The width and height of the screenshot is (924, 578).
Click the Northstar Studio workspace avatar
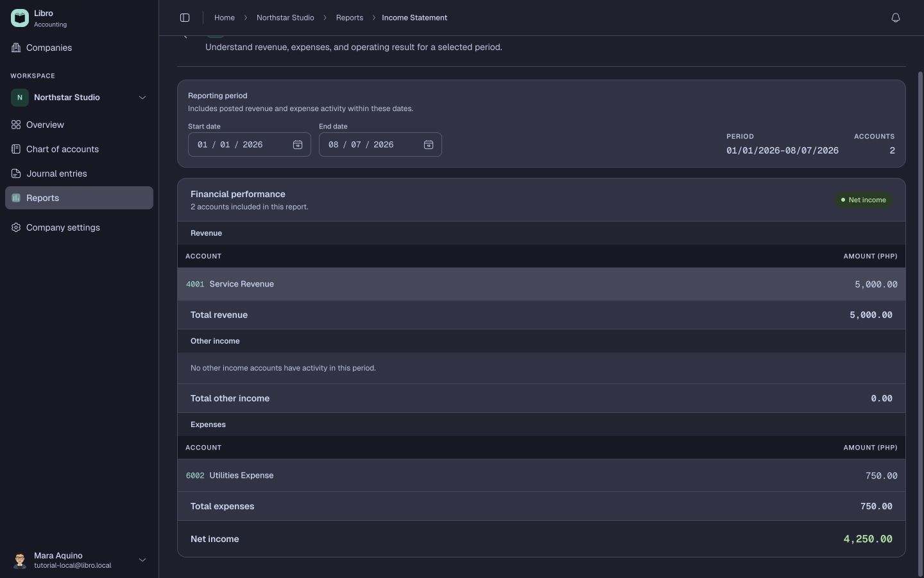[20, 98]
